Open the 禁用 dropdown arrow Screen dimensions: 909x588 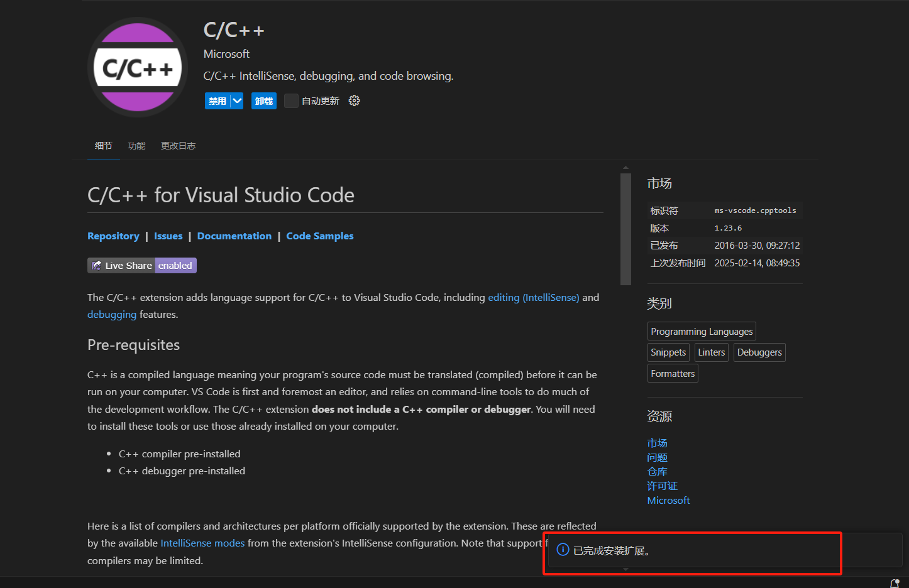point(237,101)
